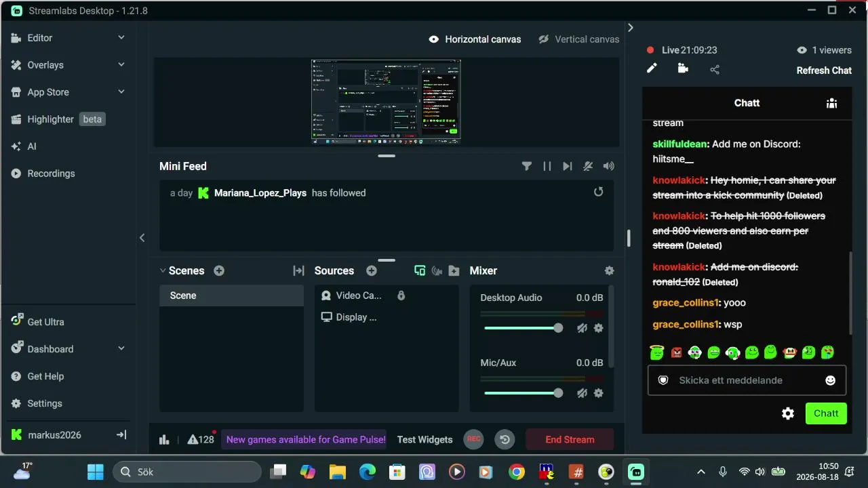Log out using icon beside markus2026

tap(121, 435)
